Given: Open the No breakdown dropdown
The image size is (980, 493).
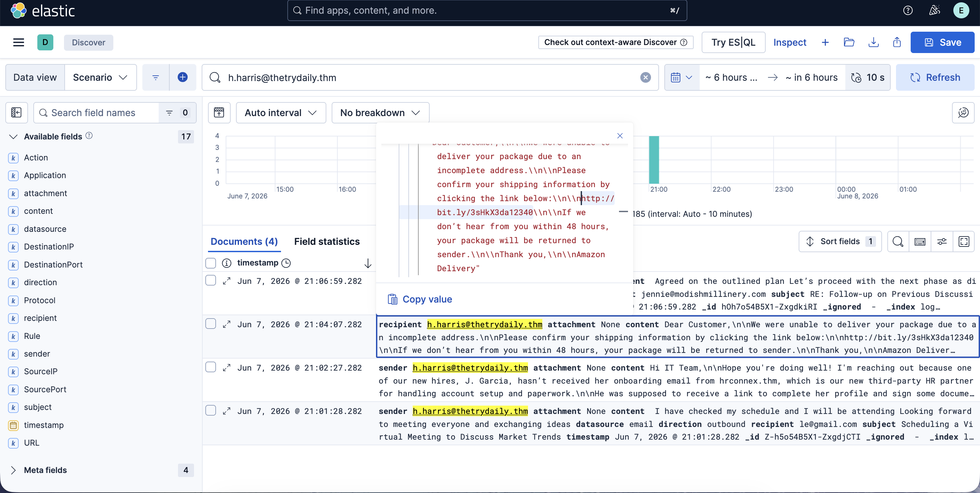Looking at the screenshot, I should [380, 113].
